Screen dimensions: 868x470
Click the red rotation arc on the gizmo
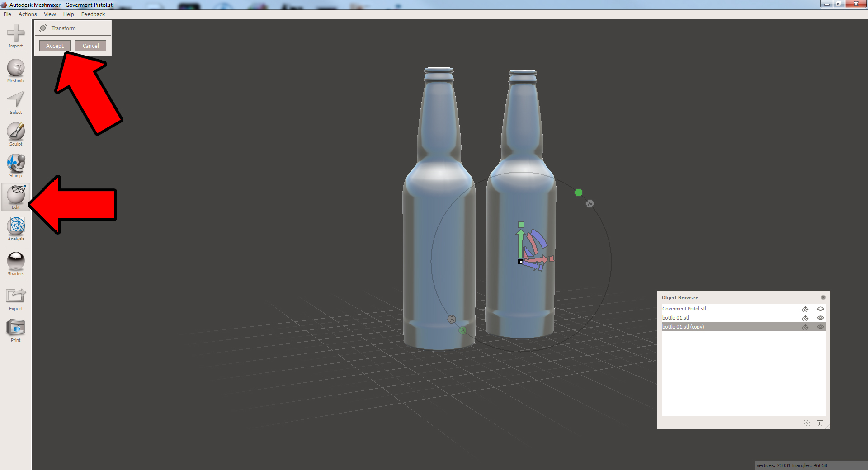click(532, 243)
